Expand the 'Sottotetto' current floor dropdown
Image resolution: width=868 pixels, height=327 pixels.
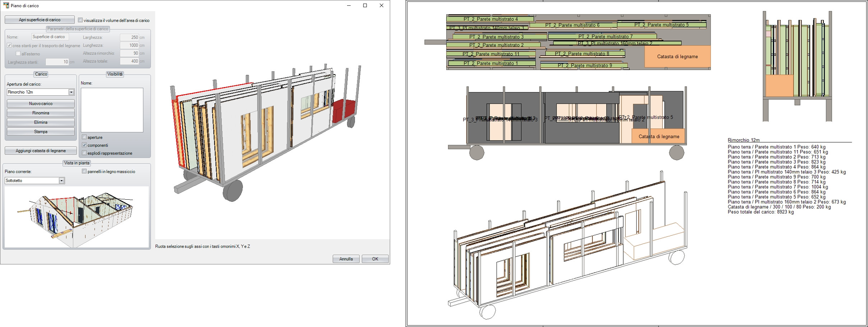click(x=61, y=181)
